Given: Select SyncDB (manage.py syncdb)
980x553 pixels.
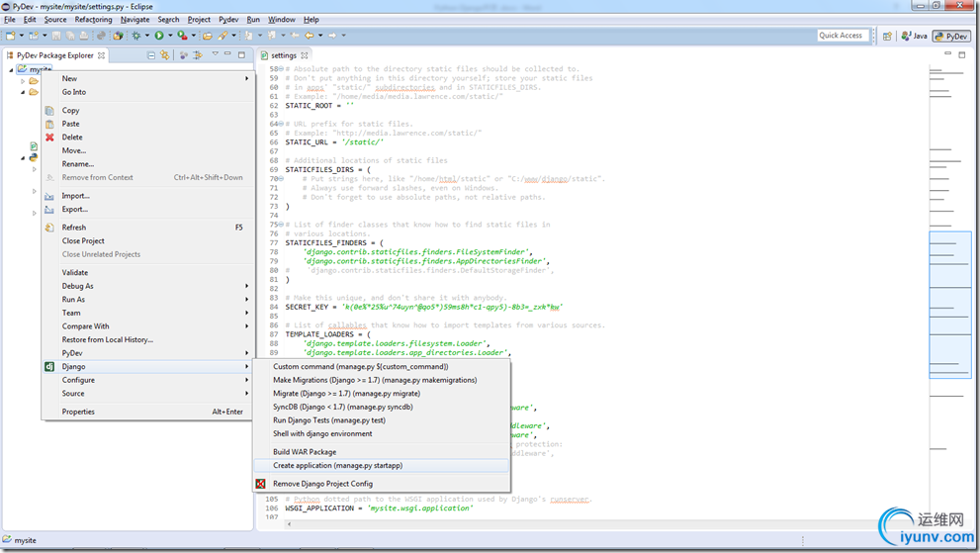Looking at the screenshot, I should click(382, 408).
